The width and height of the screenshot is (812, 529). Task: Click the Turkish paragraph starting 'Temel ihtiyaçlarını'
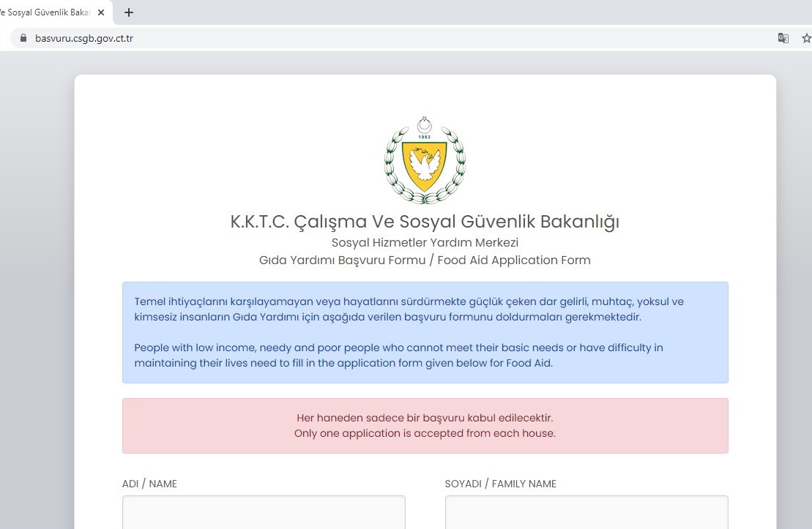pos(409,309)
